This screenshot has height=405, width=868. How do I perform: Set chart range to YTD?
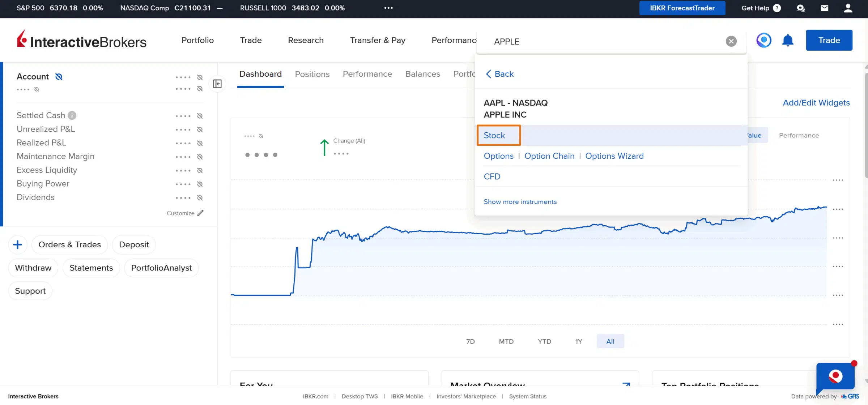click(x=544, y=341)
